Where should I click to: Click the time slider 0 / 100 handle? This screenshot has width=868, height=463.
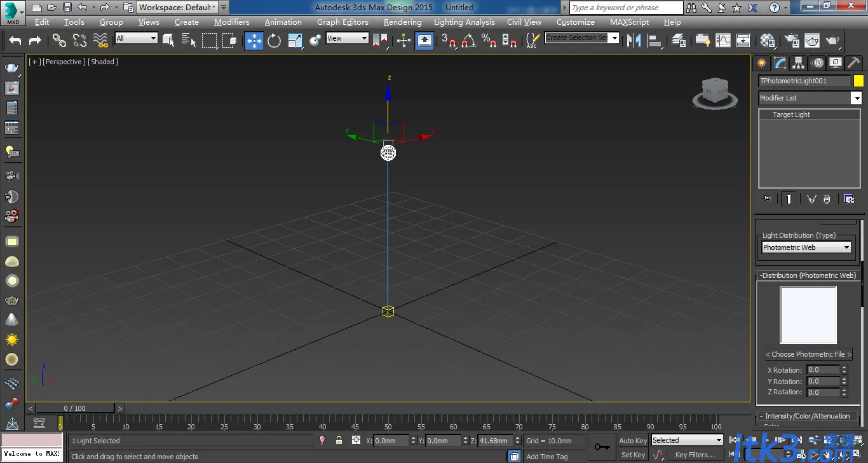tap(74, 408)
